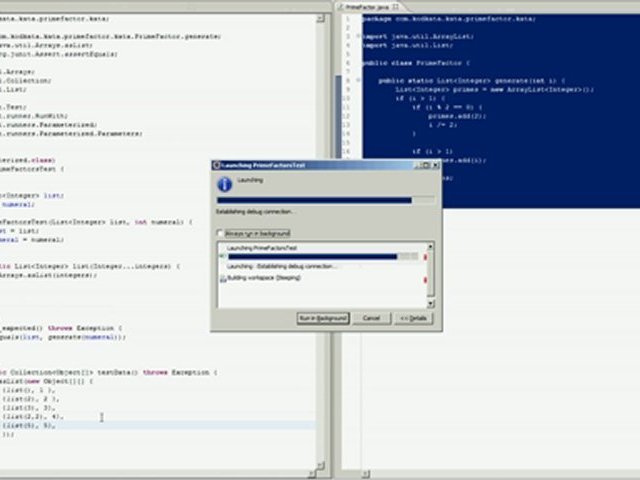Collapse the generate method fold marker

[x=358, y=80]
